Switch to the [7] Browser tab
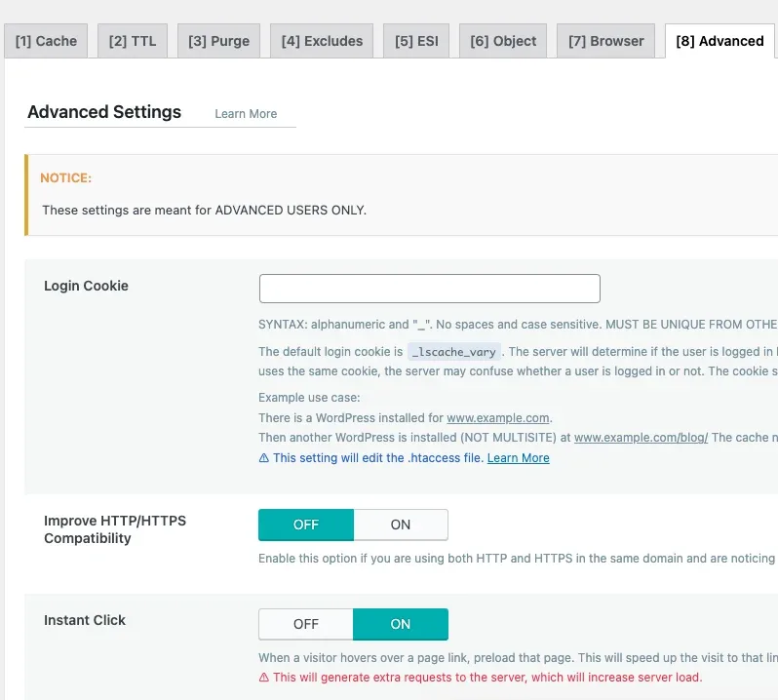This screenshot has width=778, height=700. click(605, 41)
